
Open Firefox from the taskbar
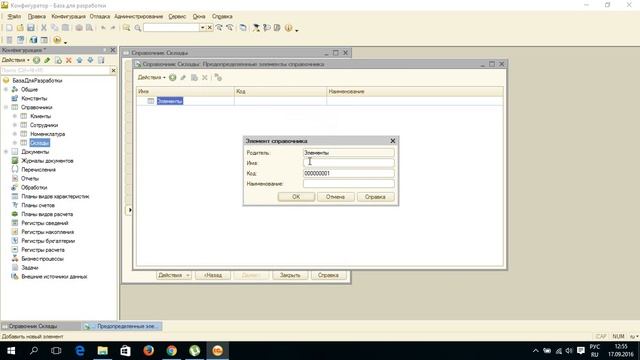point(149,351)
